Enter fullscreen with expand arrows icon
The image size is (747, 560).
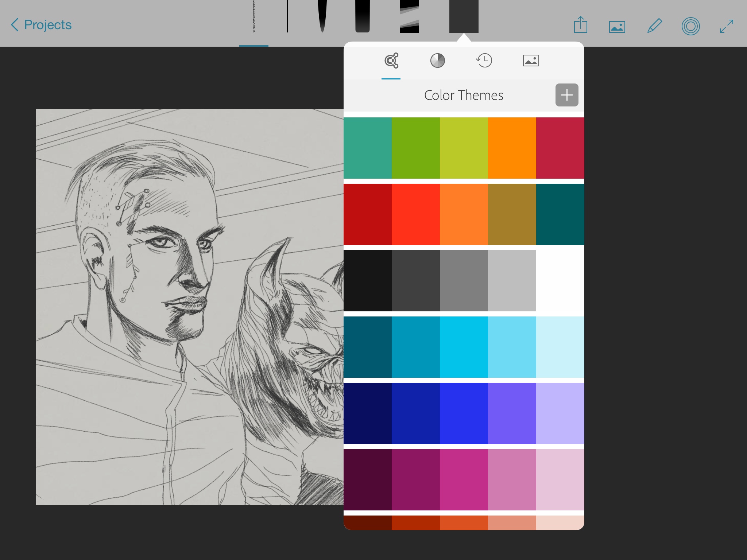726,26
